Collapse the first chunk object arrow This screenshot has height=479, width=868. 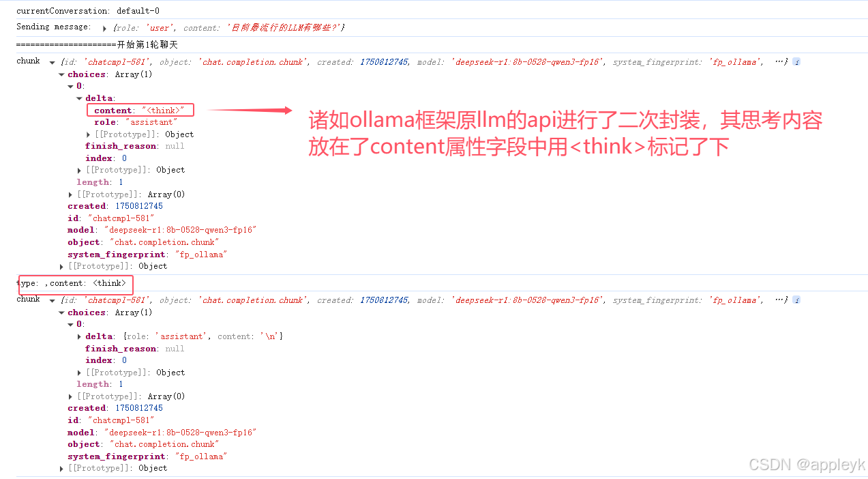pos(53,62)
